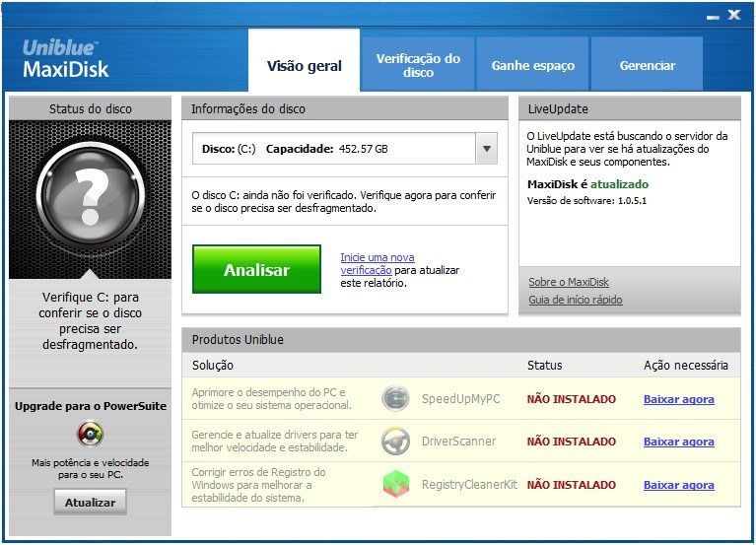Image resolution: width=756 pixels, height=545 pixels.
Task: Click the SpeedUpMyPC product name
Action: [x=461, y=398]
